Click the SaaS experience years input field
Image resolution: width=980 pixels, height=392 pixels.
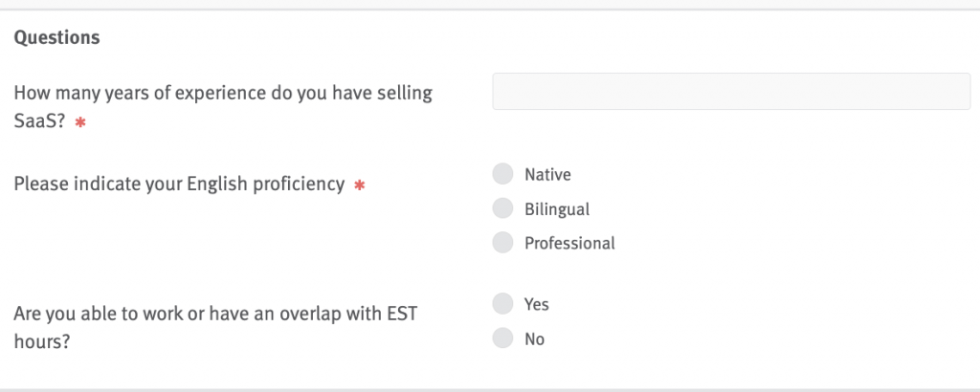731,92
